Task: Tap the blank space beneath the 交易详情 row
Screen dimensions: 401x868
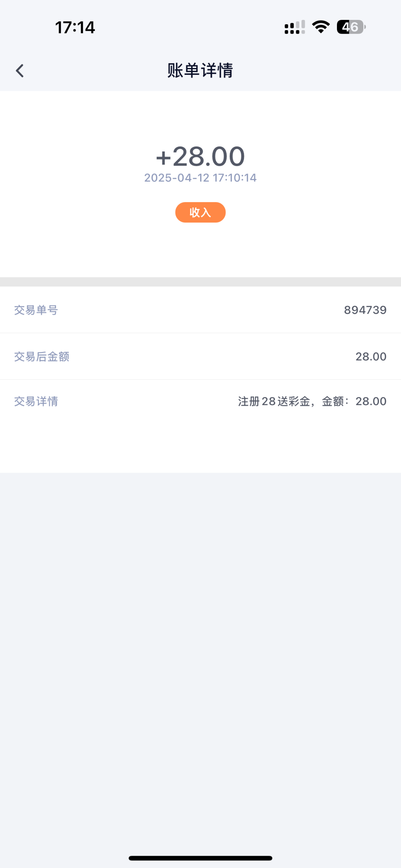Action: coord(200,445)
